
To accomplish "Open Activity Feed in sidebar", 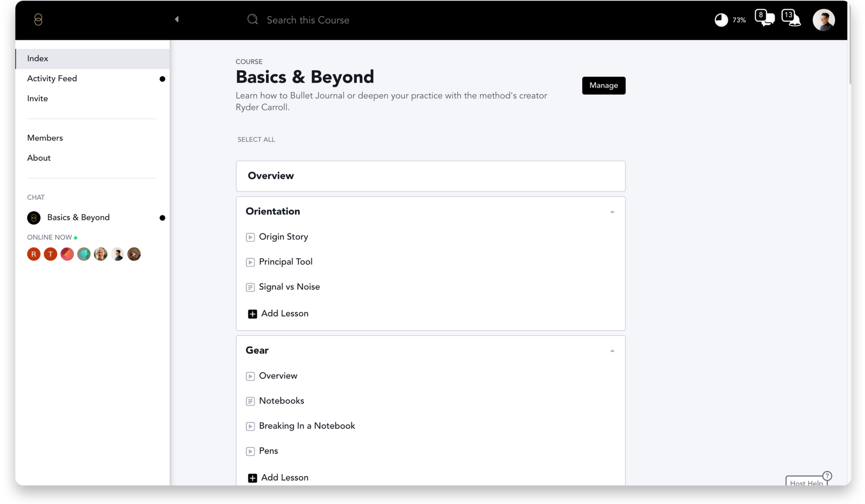I will (x=52, y=78).
